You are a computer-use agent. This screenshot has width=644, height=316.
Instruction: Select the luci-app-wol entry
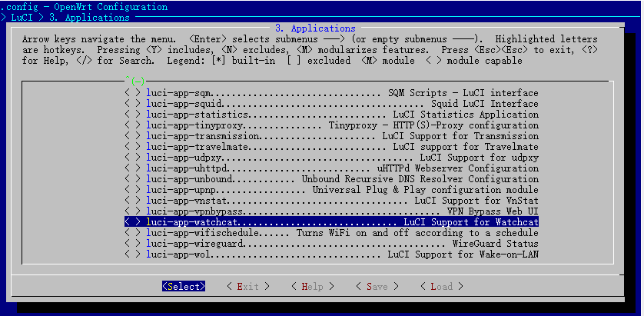click(x=331, y=254)
